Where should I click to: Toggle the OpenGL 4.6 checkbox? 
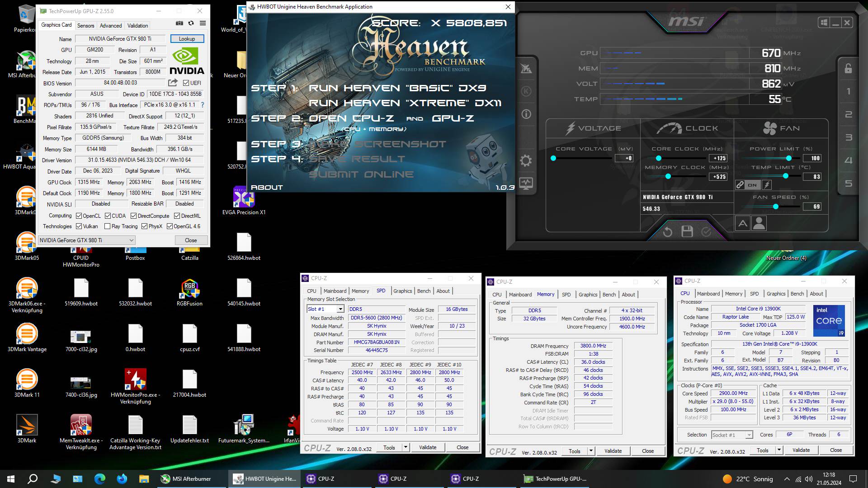170,226
